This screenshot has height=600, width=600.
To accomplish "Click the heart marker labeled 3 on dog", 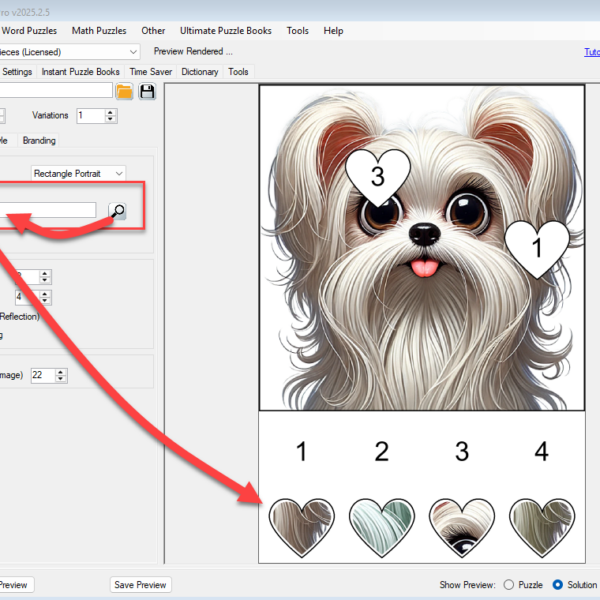I will click(x=378, y=174).
